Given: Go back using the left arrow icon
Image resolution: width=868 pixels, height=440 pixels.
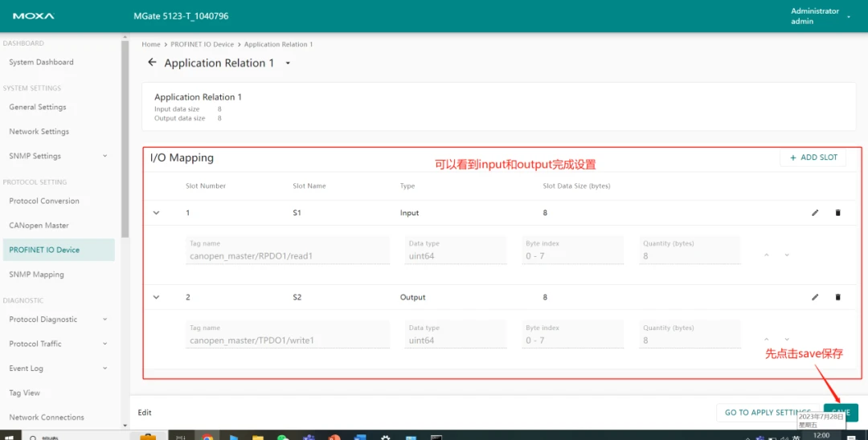Looking at the screenshot, I should tap(152, 63).
